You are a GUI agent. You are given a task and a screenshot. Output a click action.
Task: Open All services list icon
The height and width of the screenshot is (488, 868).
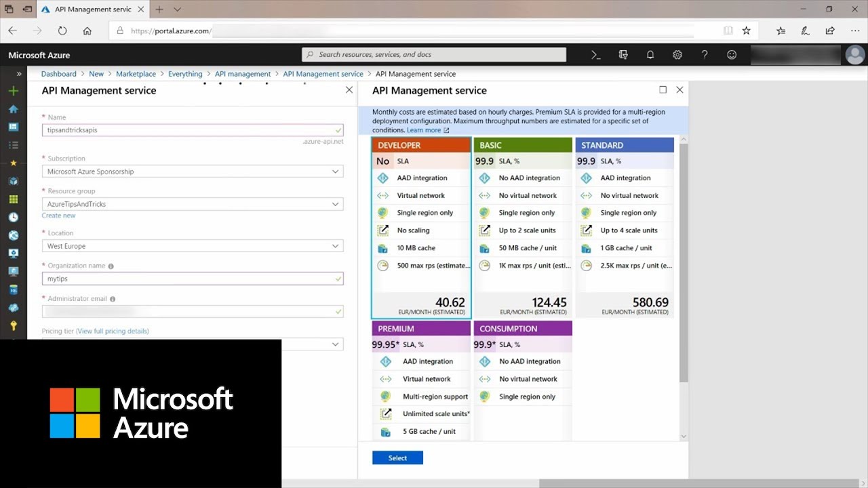[x=14, y=145]
